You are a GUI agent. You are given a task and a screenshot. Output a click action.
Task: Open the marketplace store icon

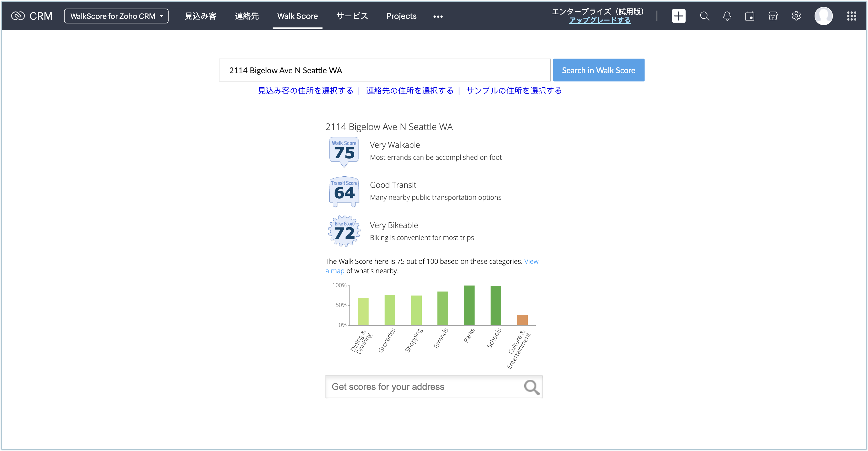773,16
